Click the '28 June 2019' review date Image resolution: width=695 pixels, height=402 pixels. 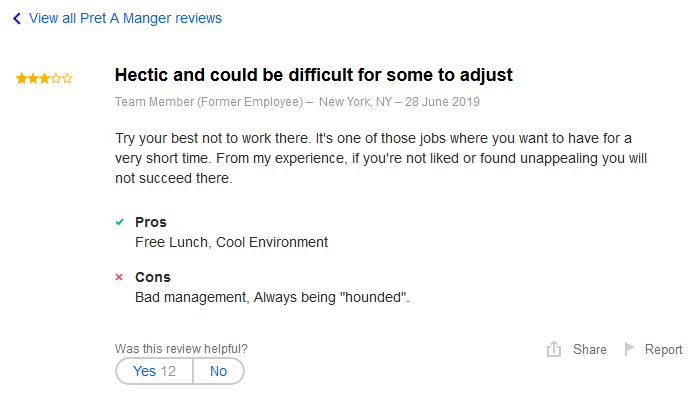(444, 102)
